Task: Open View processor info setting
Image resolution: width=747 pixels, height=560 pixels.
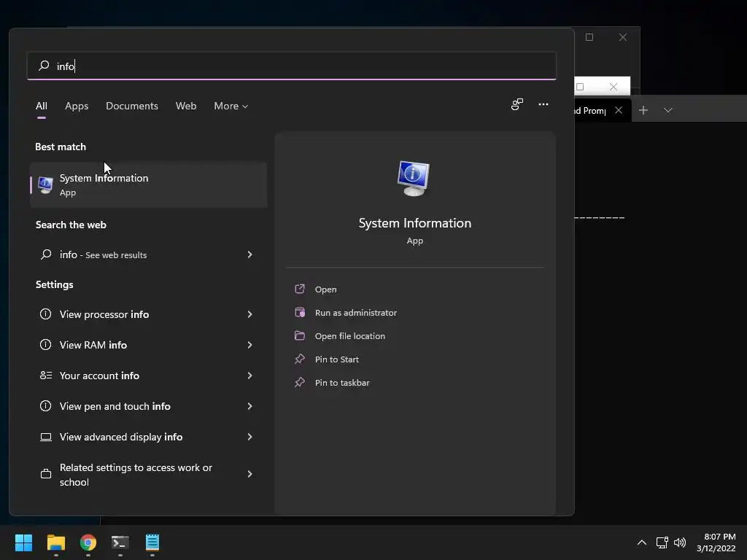Action: click(x=148, y=314)
